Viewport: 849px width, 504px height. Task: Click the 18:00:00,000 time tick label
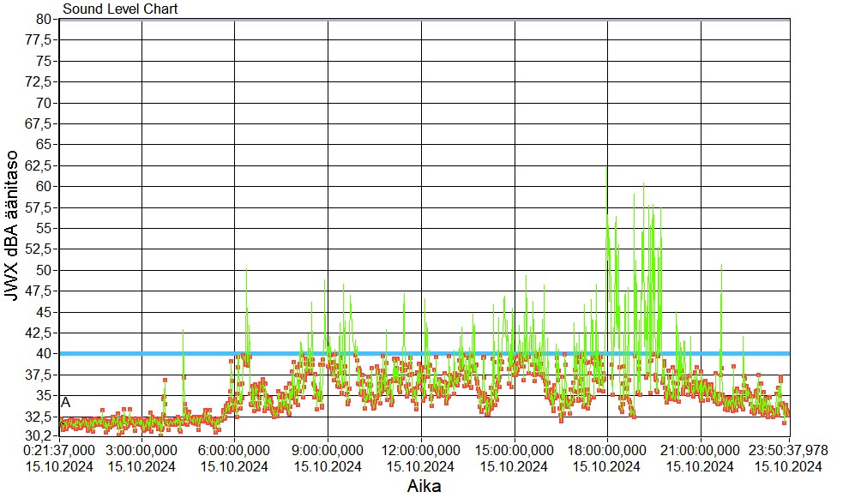[607, 450]
